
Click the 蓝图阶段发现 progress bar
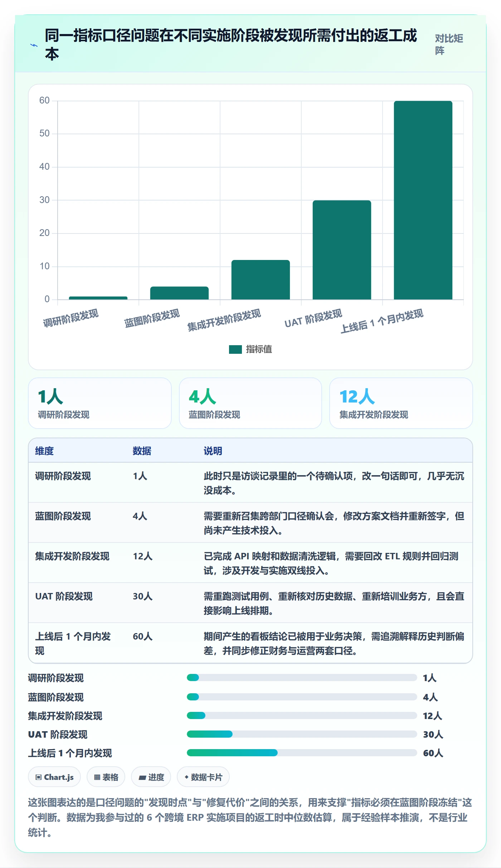[302, 697]
